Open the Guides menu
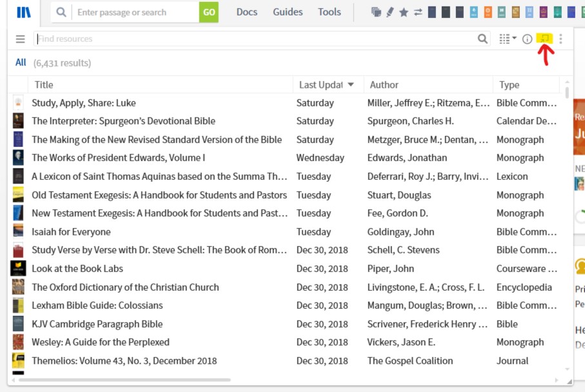The image size is (585, 392). (288, 12)
